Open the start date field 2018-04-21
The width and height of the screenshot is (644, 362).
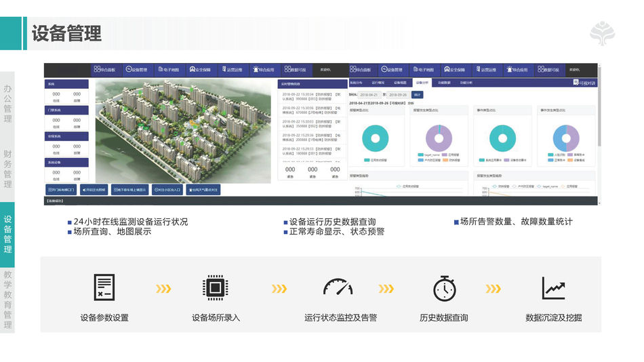click(370, 95)
